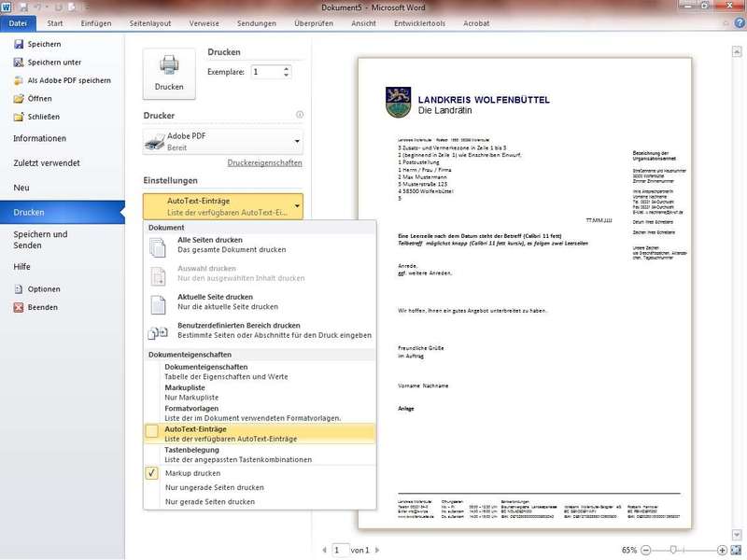Select Formatvorlagen print option

click(x=260, y=413)
